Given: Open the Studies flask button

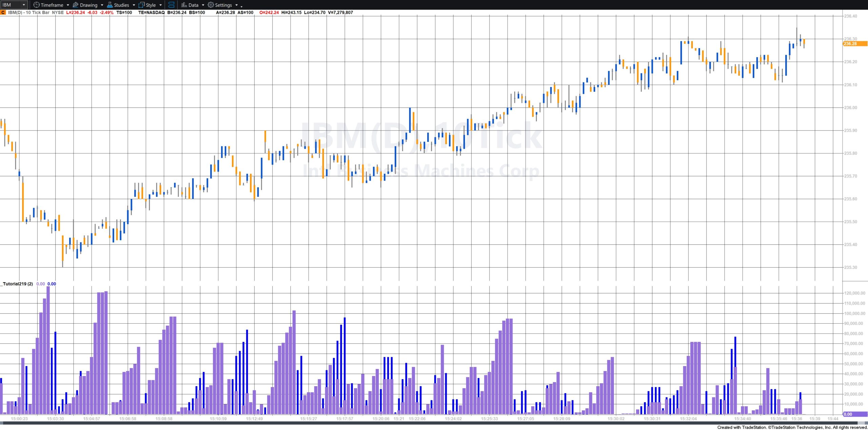Looking at the screenshot, I should click(118, 5).
